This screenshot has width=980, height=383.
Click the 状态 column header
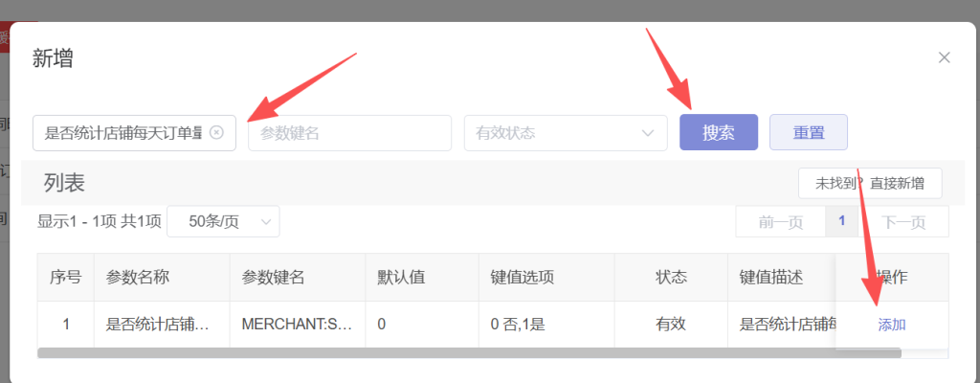[x=670, y=278]
